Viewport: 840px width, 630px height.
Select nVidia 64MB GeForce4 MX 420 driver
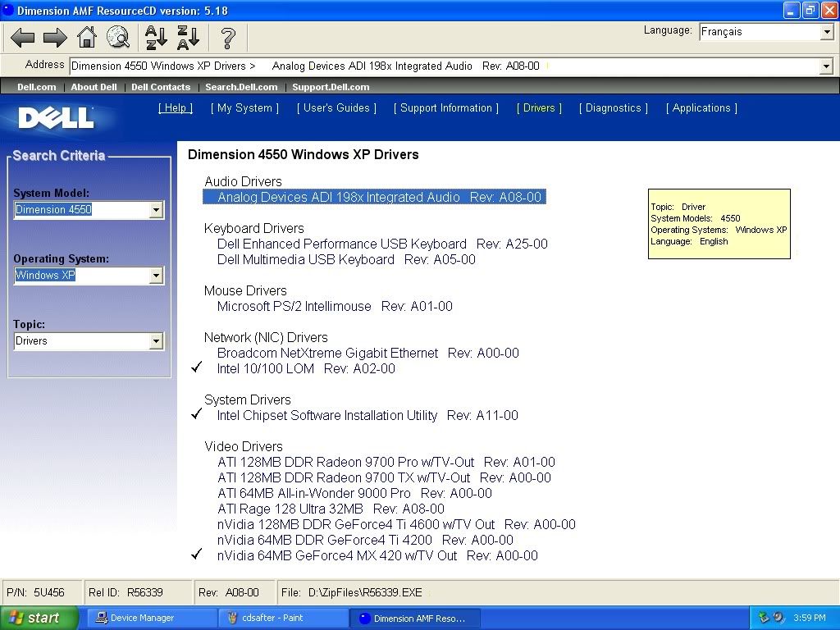pos(377,555)
